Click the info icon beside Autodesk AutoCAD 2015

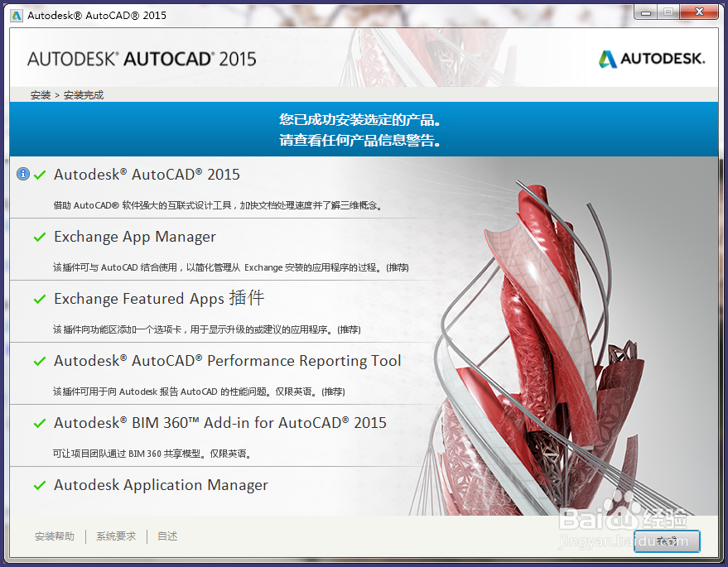pos(22,174)
